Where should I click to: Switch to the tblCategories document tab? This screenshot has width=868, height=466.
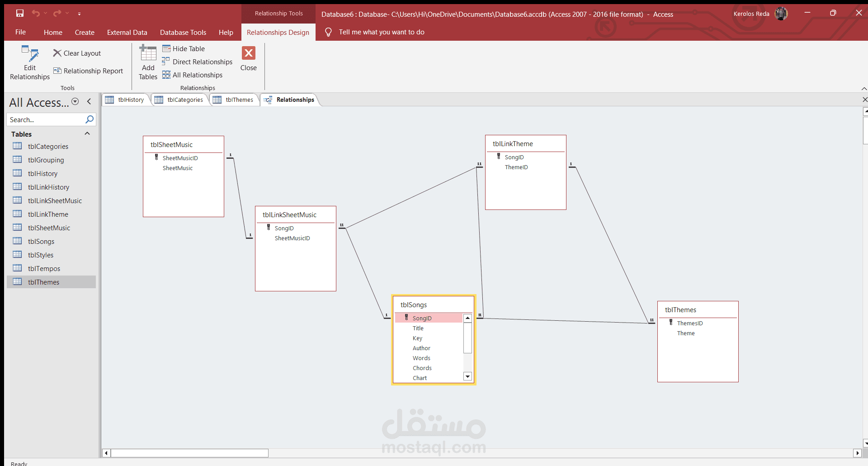point(180,100)
